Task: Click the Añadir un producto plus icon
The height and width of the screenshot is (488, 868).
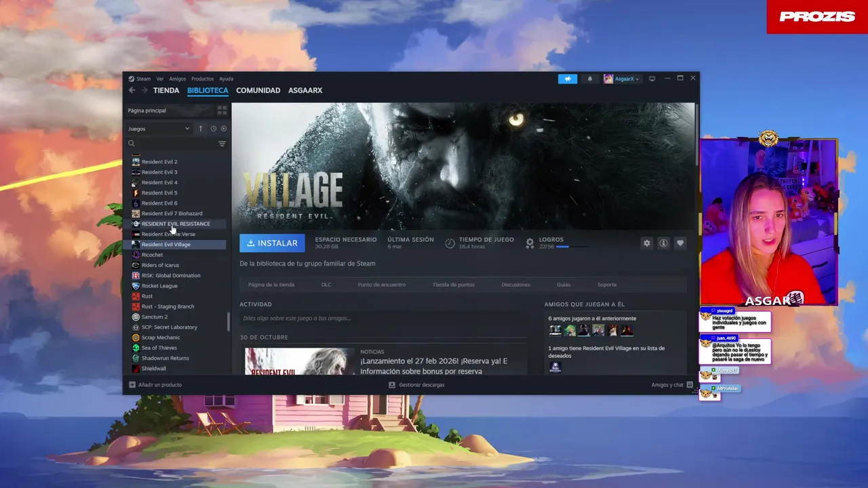Action: (132, 385)
